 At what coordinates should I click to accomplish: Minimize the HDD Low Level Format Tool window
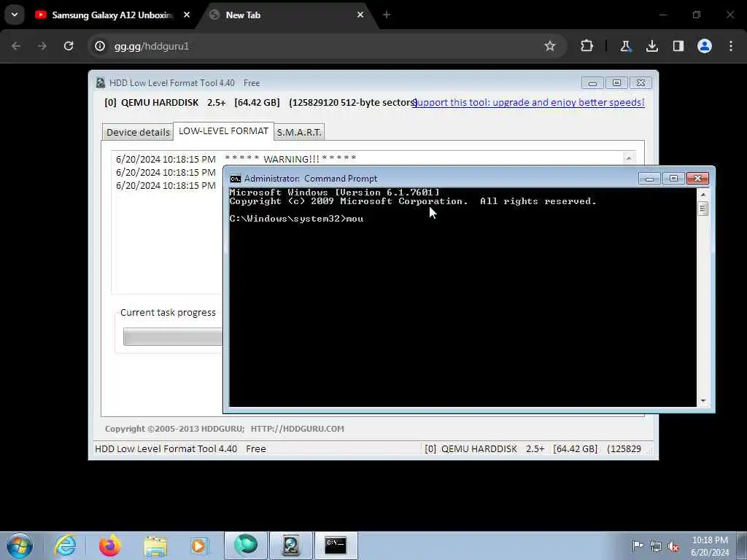tap(592, 83)
